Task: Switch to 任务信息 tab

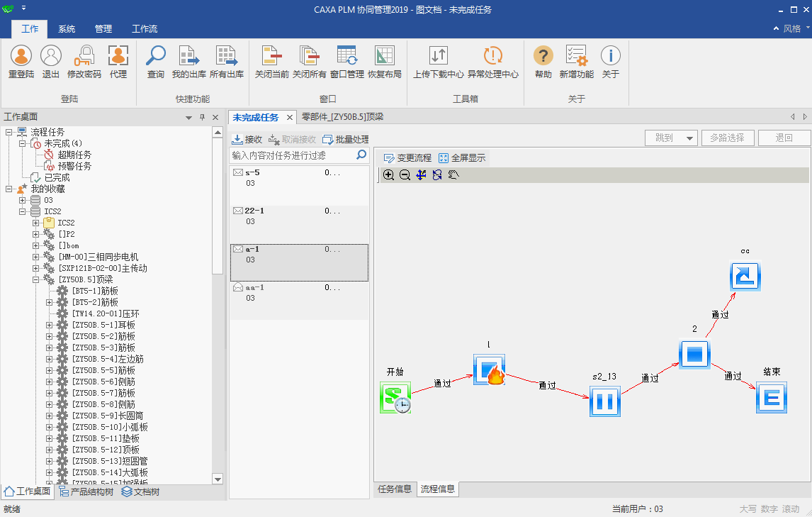Action: [x=395, y=489]
